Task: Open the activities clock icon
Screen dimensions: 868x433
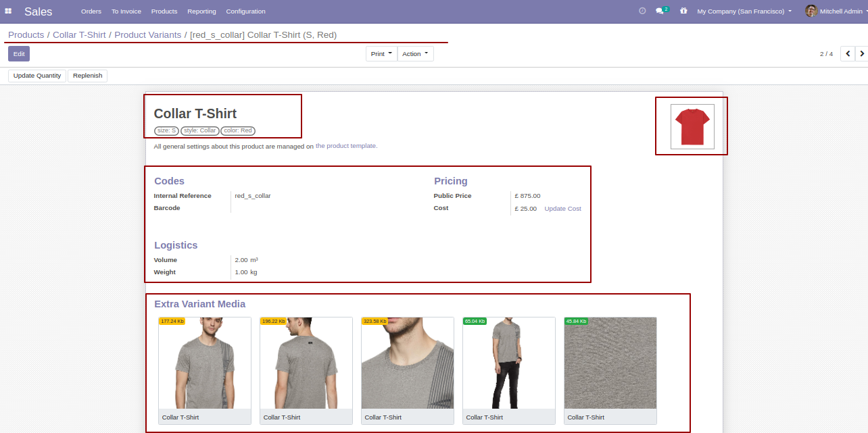Action: tap(642, 11)
